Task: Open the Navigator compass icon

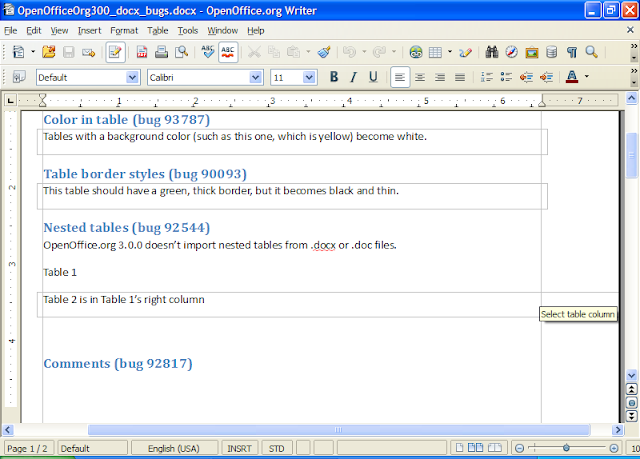Action: [511, 52]
